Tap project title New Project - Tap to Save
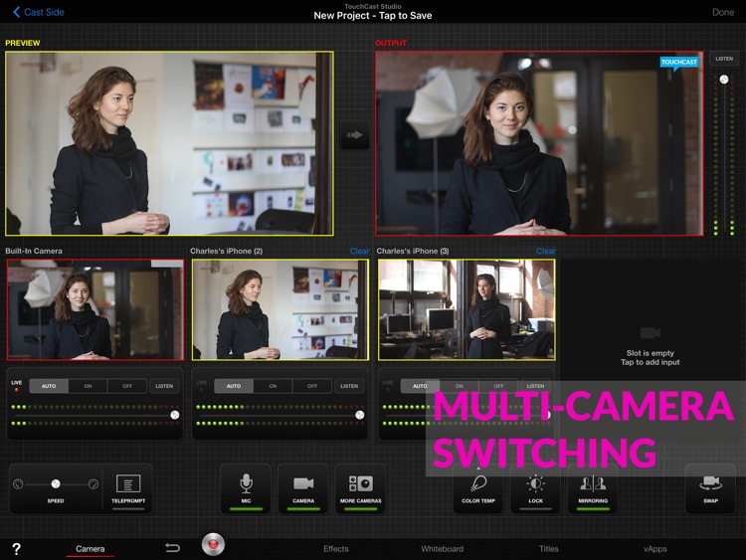The width and height of the screenshot is (746, 560). tap(373, 16)
